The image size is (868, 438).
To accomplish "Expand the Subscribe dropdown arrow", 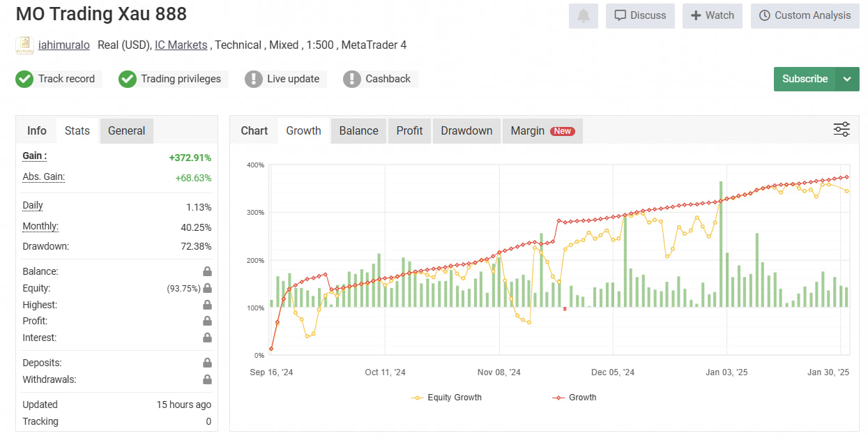I will (x=847, y=79).
